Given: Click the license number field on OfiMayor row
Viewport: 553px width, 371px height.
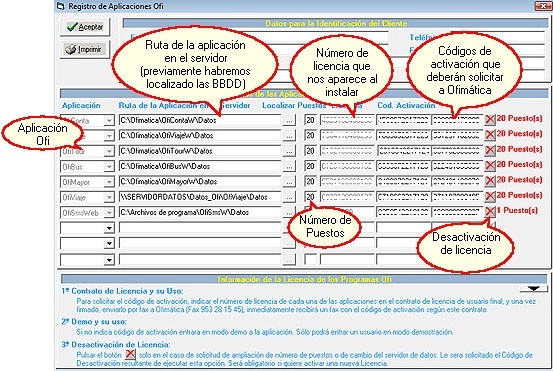Looking at the screenshot, I should tap(347, 182).
